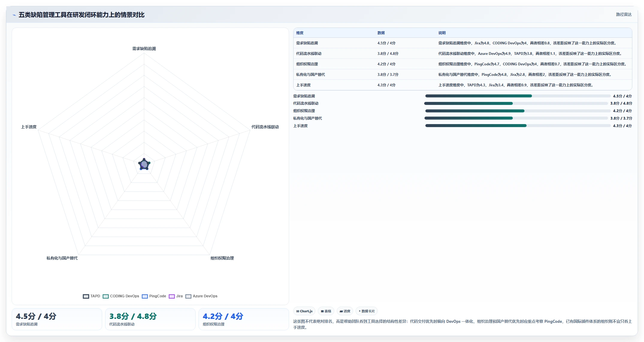
Task: Click the 路径雷达 label in header
Action: point(624,14)
